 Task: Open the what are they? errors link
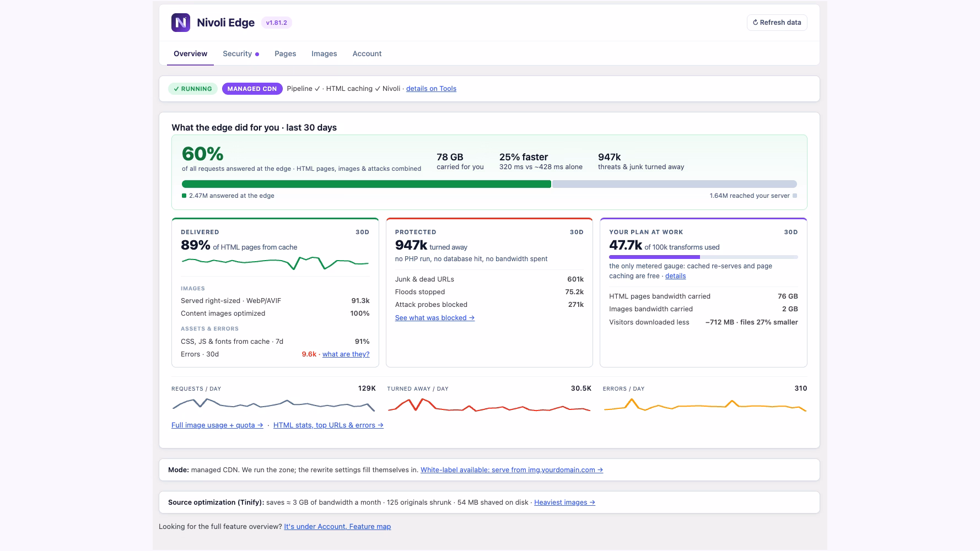pos(346,354)
